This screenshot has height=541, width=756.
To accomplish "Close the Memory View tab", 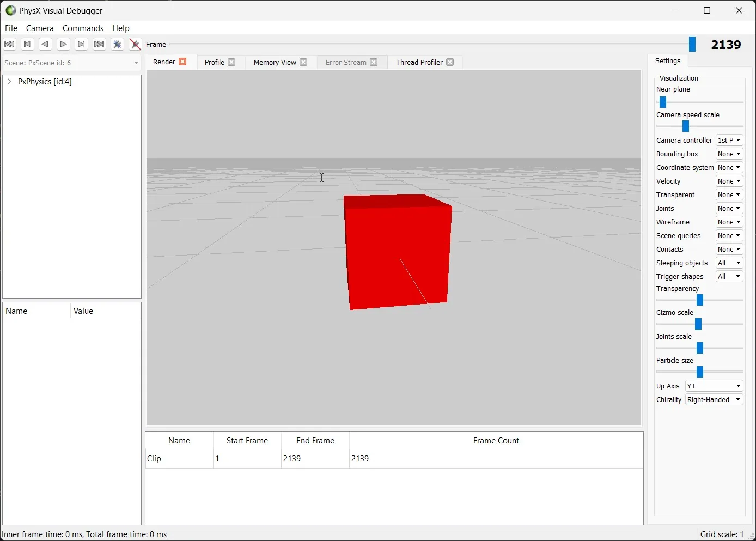I will tap(304, 62).
